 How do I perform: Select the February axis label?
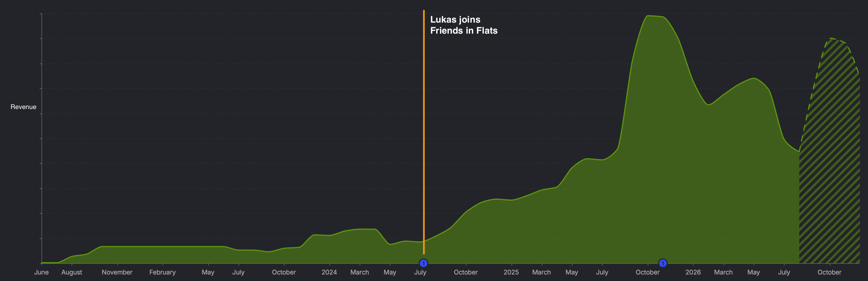tap(162, 272)
